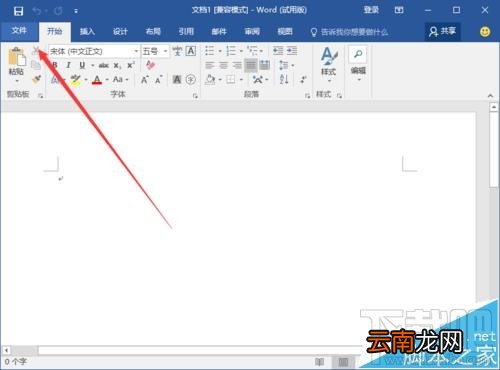Screen dimensions: 500x370
Task: Open font color dropdown arrow
Action: (x=107, y=80)
